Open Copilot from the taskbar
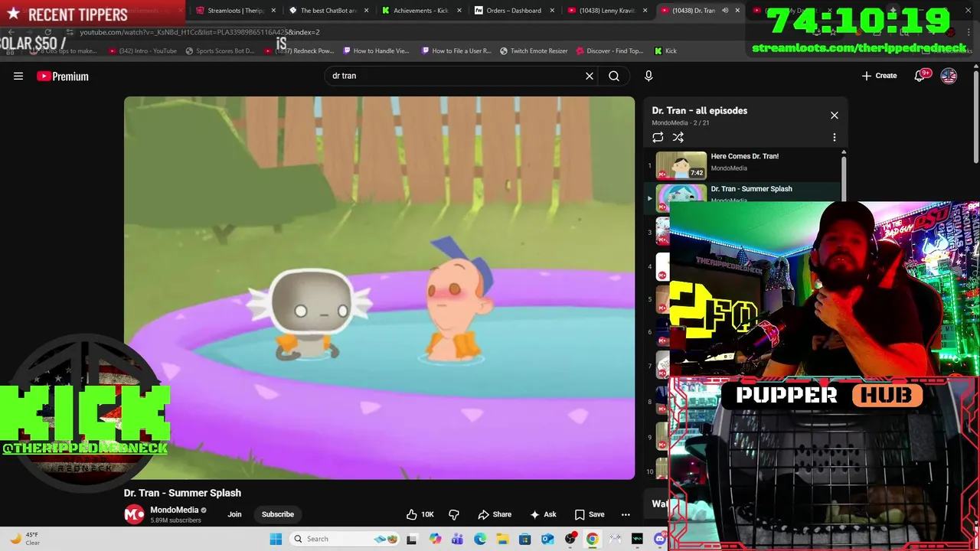 [435, 539]
